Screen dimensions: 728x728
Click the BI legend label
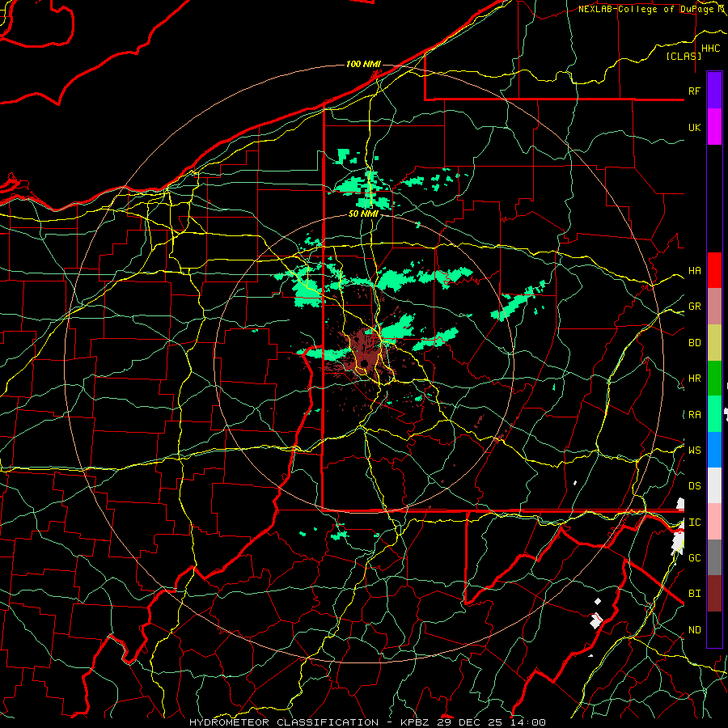click(x=695, y=594)
